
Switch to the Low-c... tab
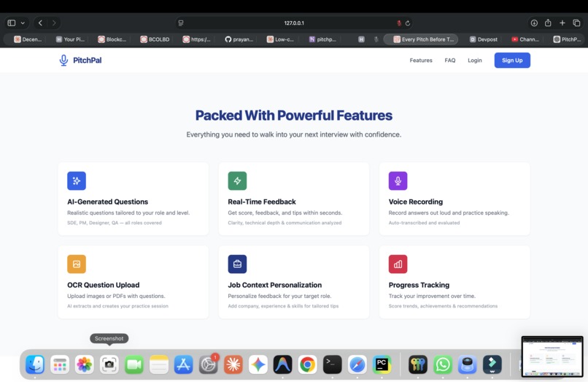coord(280,39)
